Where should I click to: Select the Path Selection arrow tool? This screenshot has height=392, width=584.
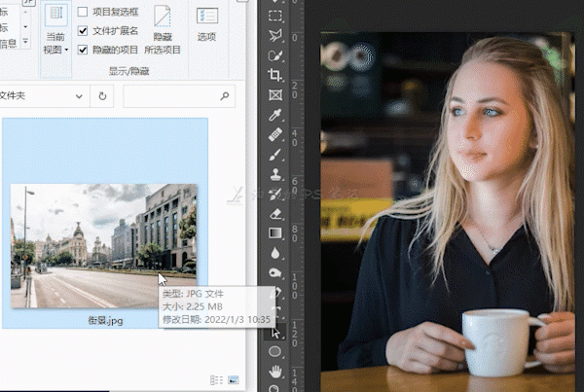coord(275,333)
